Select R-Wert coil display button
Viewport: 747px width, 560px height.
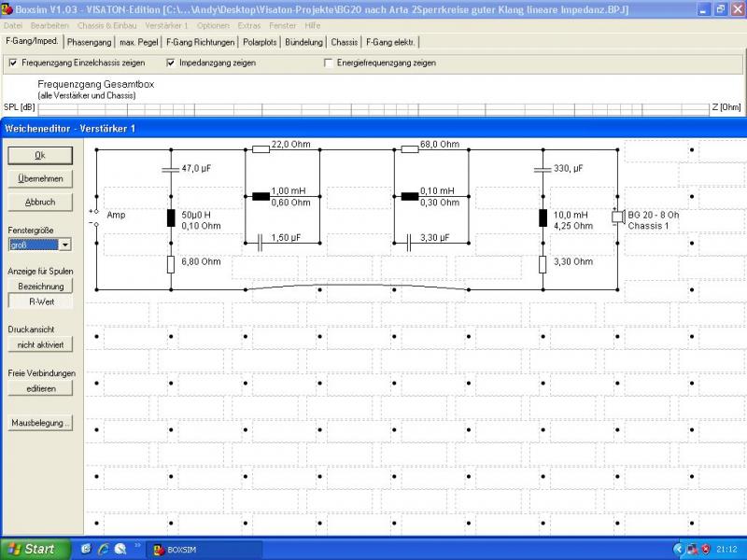coord(40,301)
